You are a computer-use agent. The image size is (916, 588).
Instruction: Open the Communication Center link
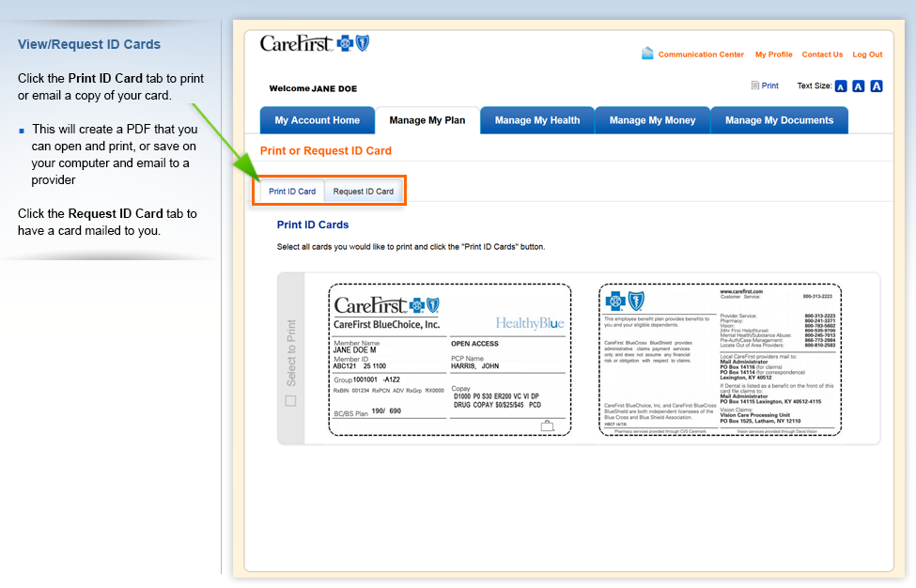(701, 54)
